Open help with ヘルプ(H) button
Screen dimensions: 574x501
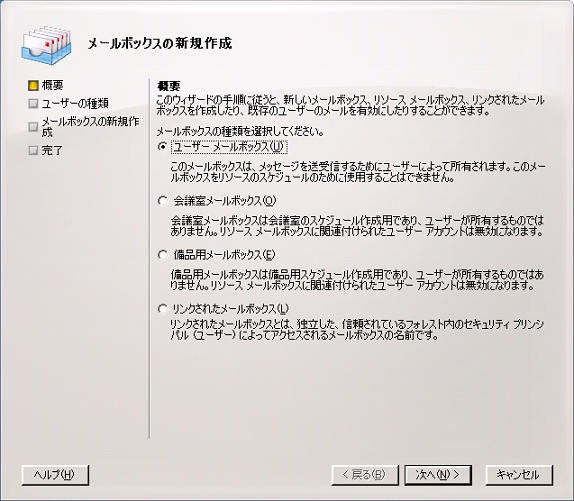coord(55,475)
